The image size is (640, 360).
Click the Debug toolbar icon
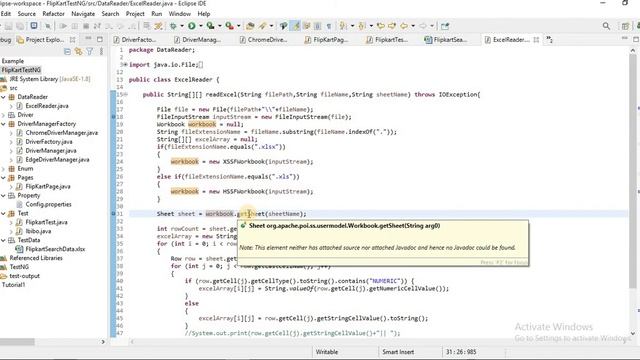[x=173, y=26]
